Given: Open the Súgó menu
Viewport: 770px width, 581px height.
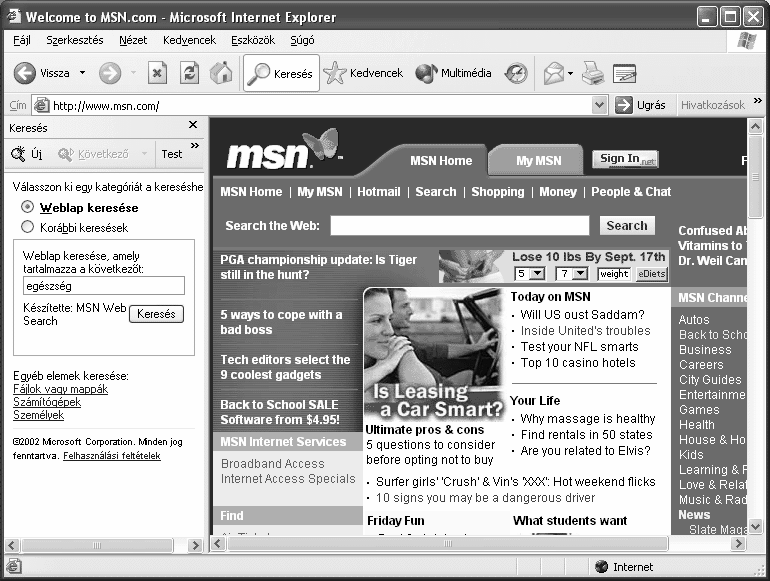Looking at the screenshot, I should point(302,40).
